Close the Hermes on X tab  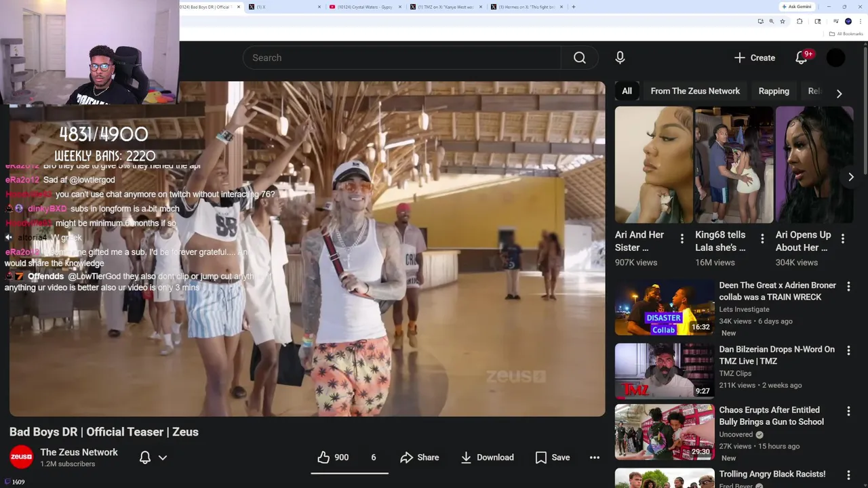tap(562, 7)
